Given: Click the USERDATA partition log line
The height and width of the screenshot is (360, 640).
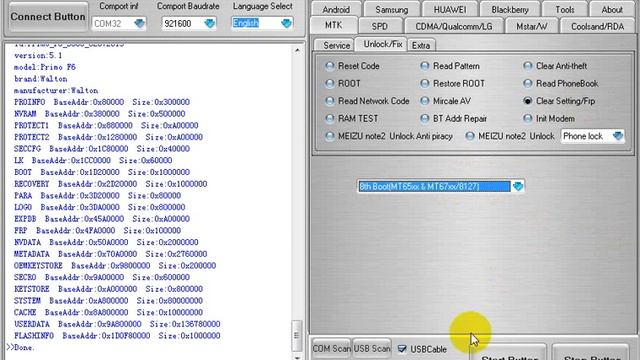Looking at the screenshot, I should click(x=117, y=324).
